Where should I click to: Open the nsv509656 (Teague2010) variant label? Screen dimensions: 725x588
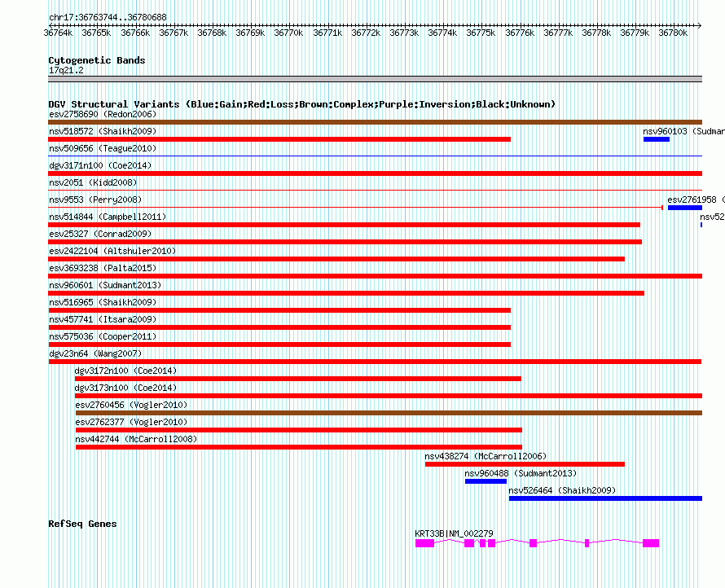coord(103,148)
